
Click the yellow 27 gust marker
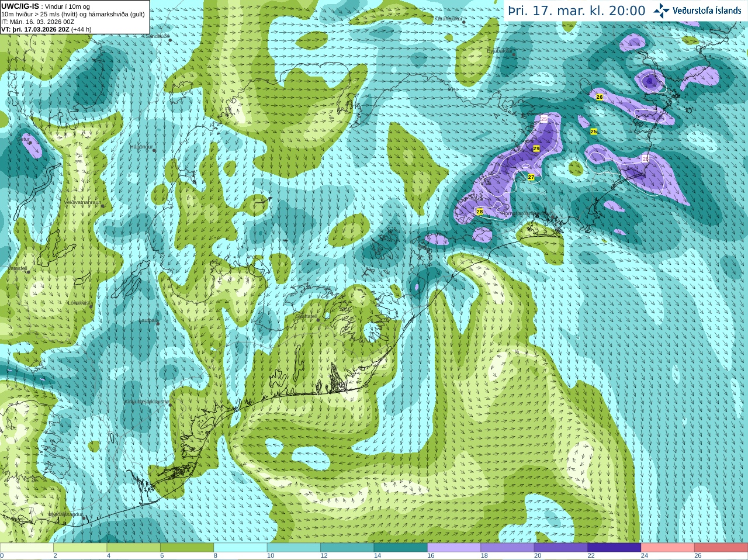pos(531,177)
